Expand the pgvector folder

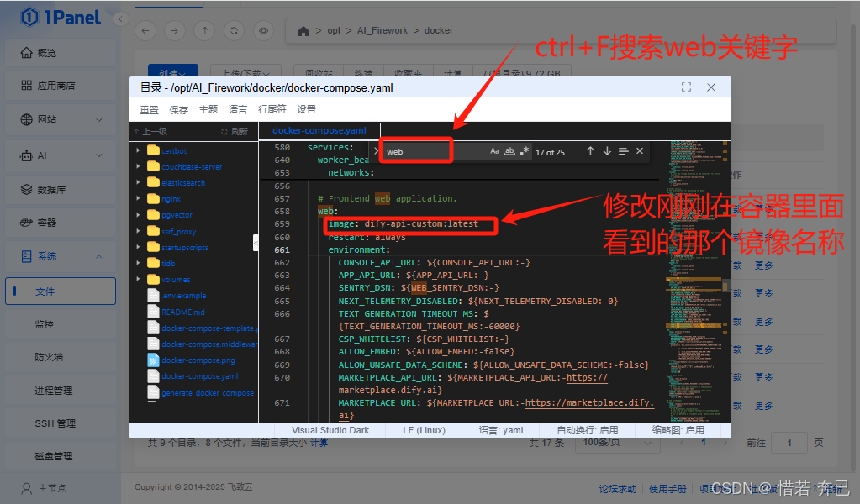coord(138,215)
